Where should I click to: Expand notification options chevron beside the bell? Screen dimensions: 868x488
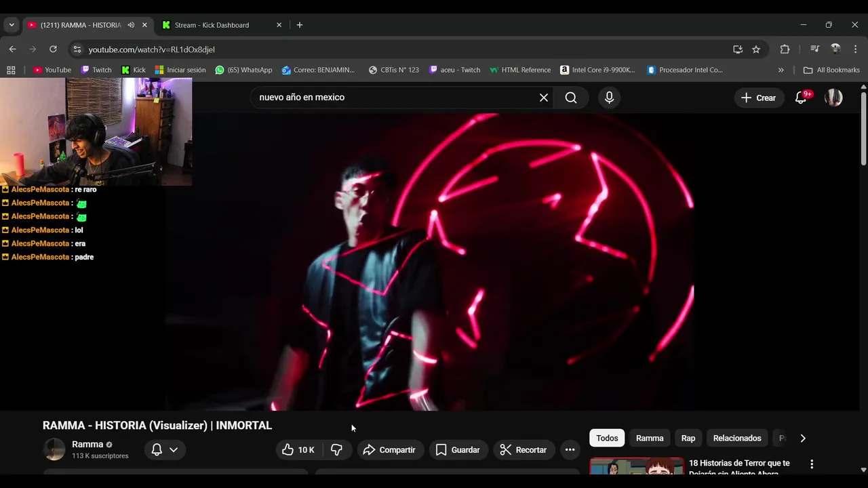coord(174,449)
